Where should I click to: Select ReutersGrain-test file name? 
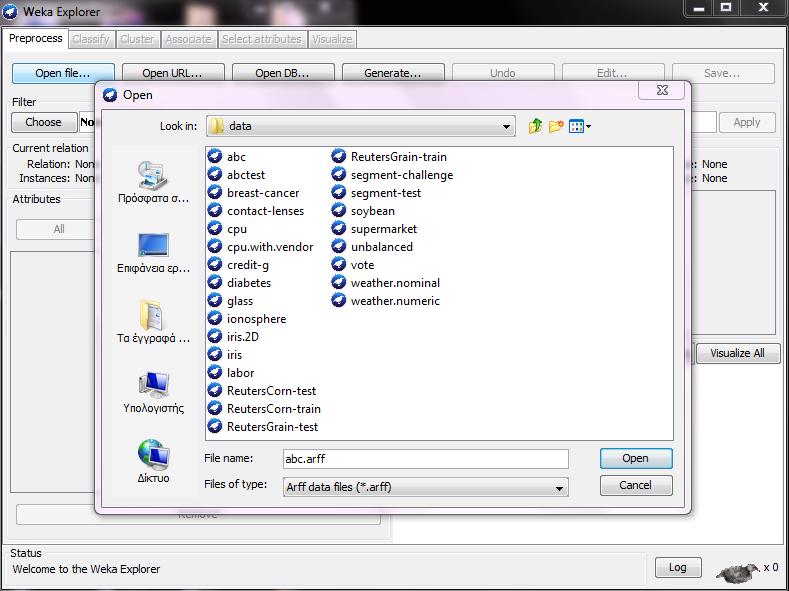pos(273,427)
